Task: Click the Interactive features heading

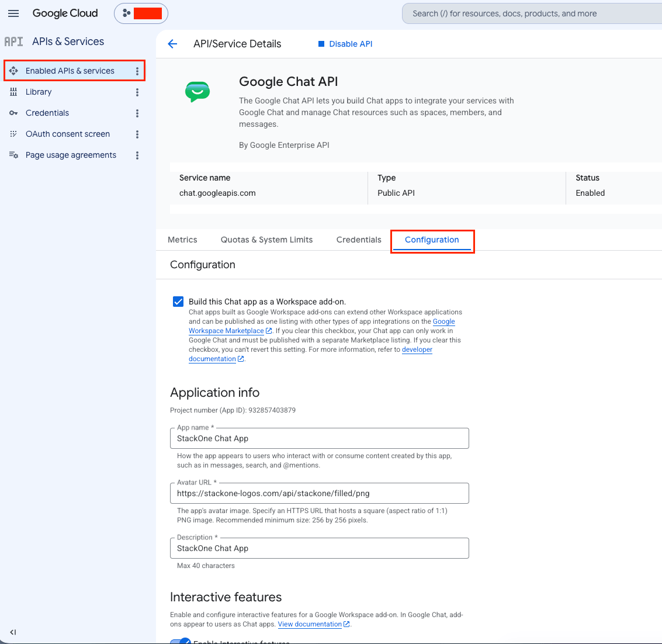Action: point(226,597)
